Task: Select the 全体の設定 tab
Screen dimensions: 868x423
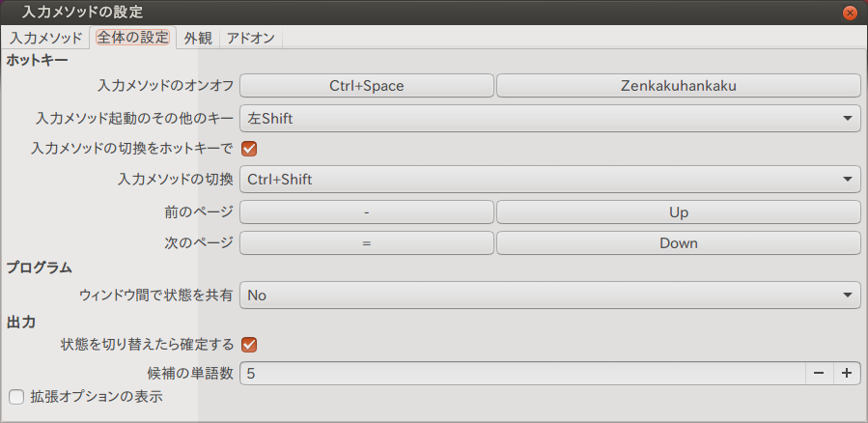Action: pos(133,39)
